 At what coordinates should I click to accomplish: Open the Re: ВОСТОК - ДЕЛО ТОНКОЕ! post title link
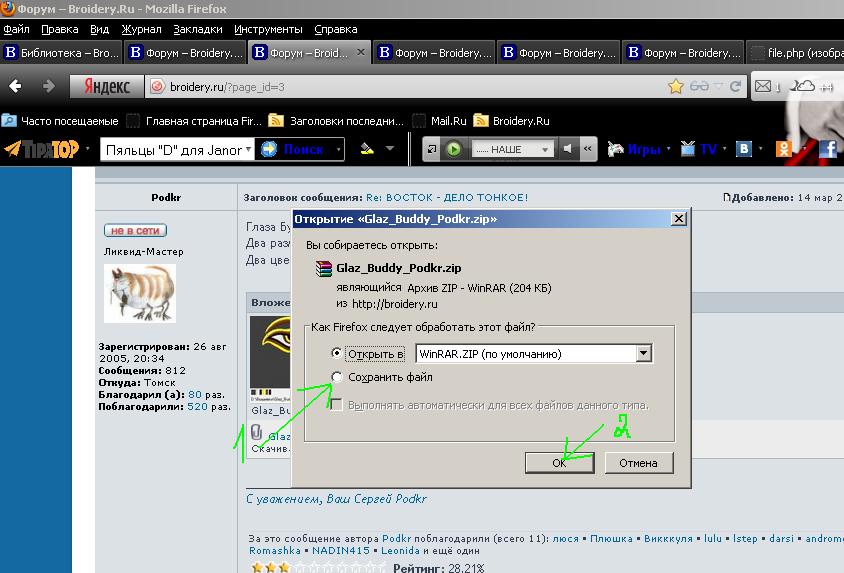point(447,197)
